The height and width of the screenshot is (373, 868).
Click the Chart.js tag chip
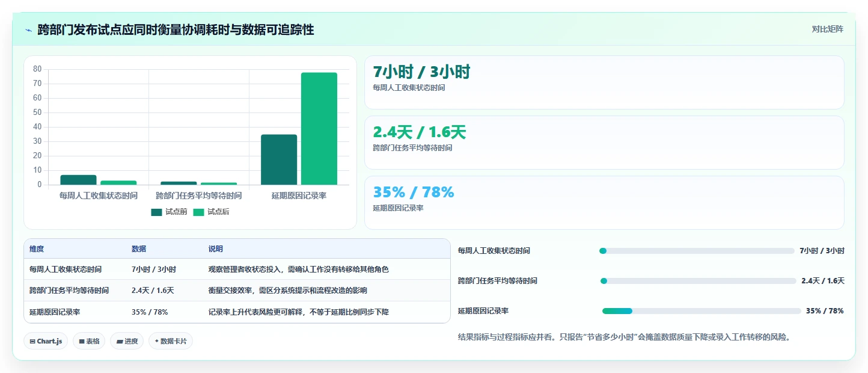tap(46, 341)
